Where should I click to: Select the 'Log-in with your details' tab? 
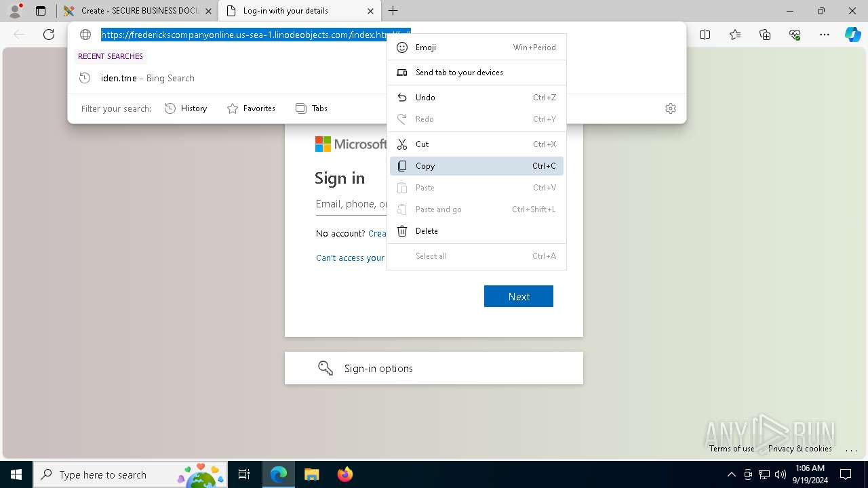(300, 11)
